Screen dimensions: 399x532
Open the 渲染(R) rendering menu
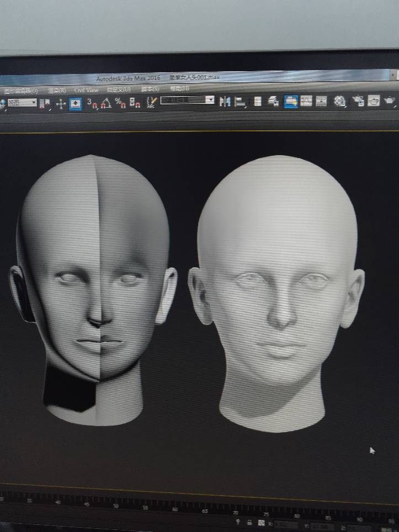(x=56, y=91)
